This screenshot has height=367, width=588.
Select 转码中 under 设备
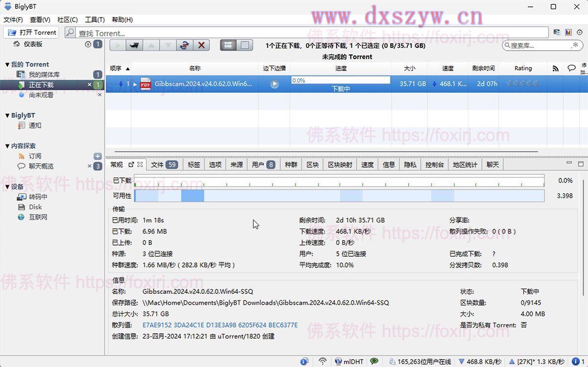[38, 197]
